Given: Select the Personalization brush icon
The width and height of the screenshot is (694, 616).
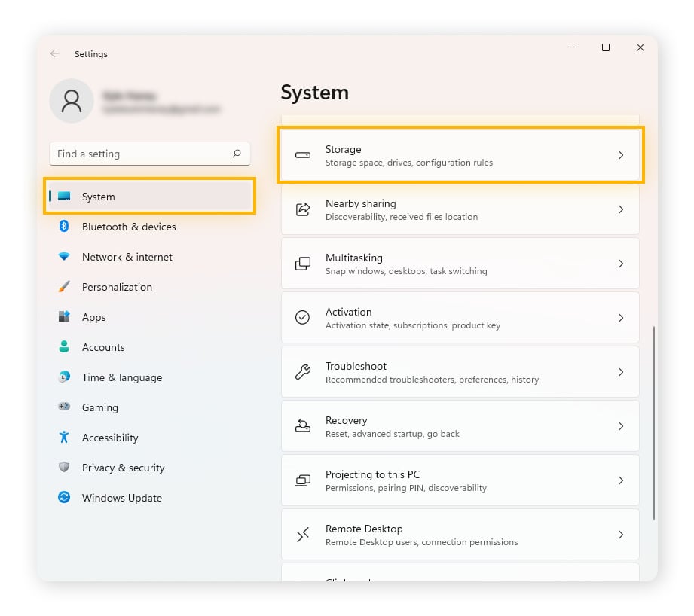Looking at the screenshot, I should pos(65,286).
